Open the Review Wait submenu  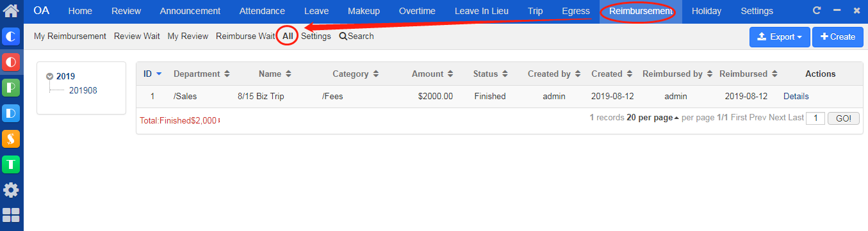(137, 36)
